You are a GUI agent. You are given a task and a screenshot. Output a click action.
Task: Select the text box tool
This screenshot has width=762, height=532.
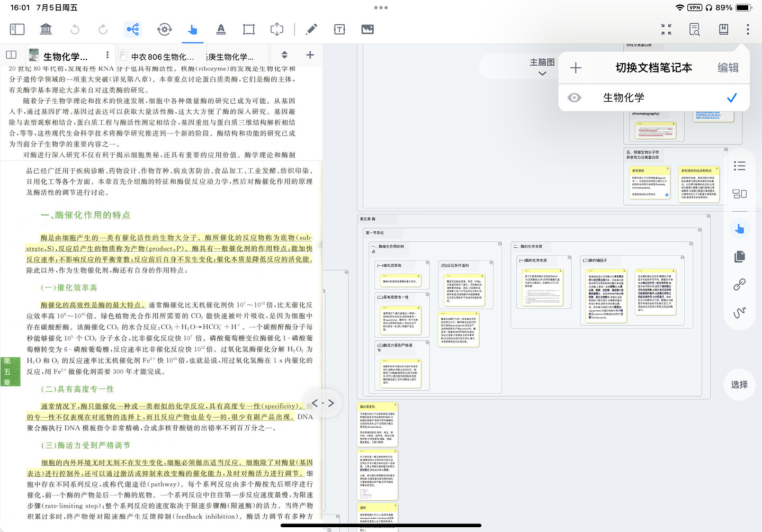[x=340, y=30]
